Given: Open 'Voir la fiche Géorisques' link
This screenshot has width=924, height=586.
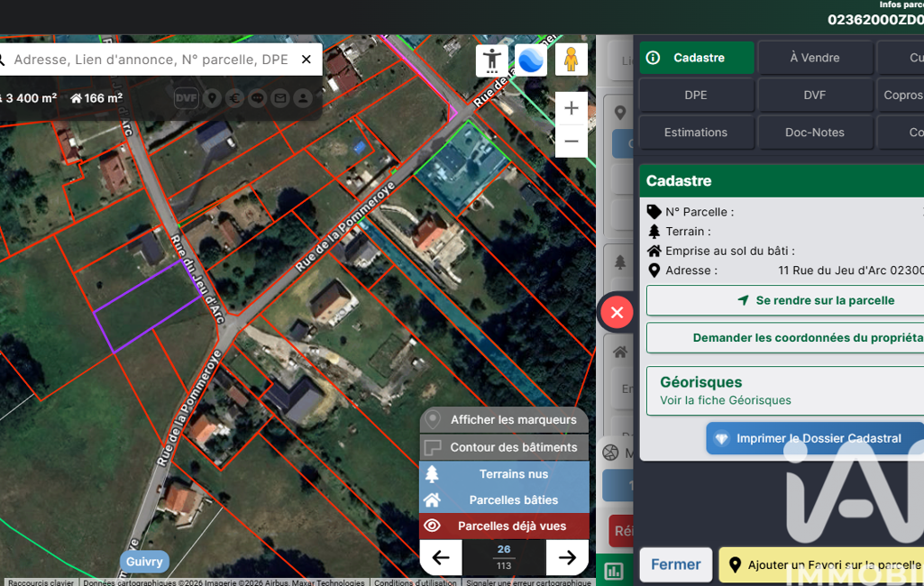Looking at the screenshot, I should click(x=725, y=400).
